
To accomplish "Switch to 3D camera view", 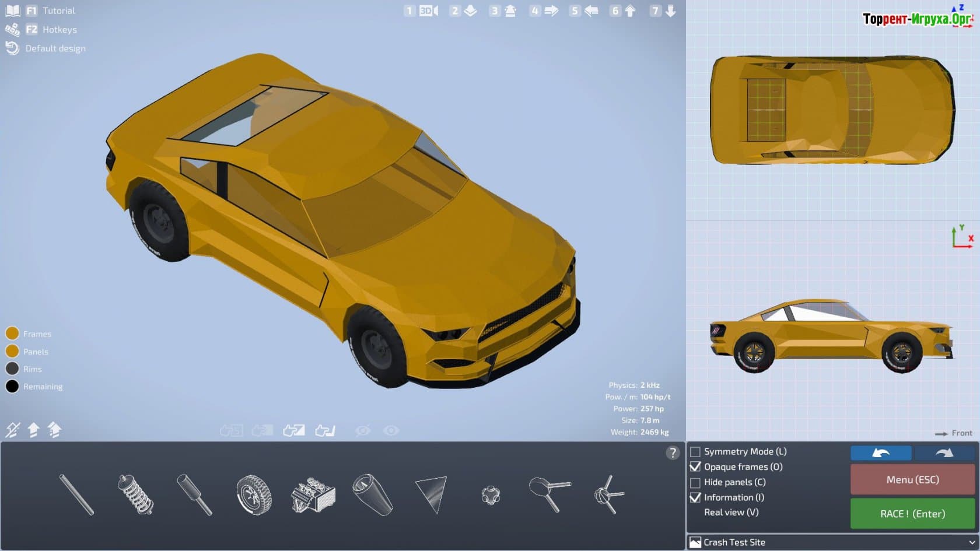I will pos(428,10).
